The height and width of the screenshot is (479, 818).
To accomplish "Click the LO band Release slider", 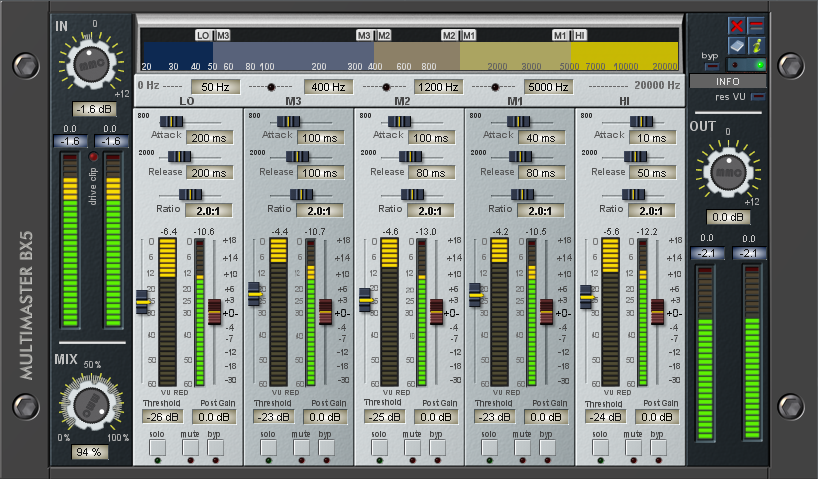I will 179,157.
